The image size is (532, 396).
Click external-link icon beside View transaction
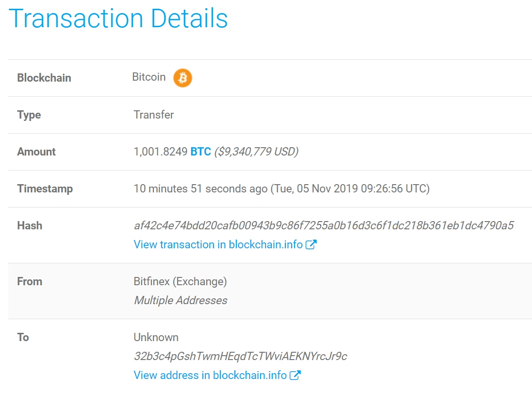click(311, 244)
